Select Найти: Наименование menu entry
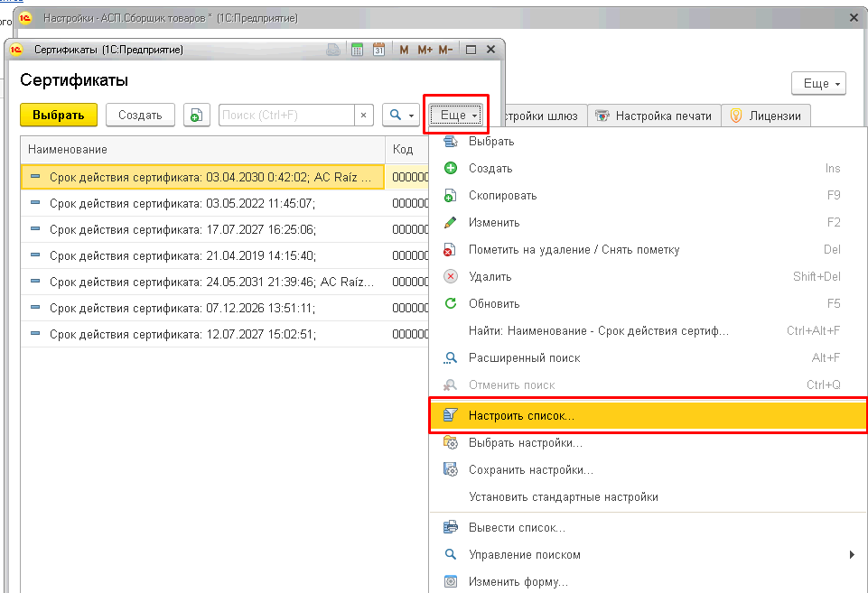 [x=648, y=330]
